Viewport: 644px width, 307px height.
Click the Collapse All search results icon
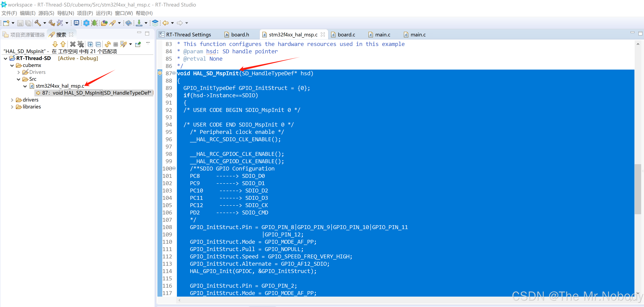(98, 44)
